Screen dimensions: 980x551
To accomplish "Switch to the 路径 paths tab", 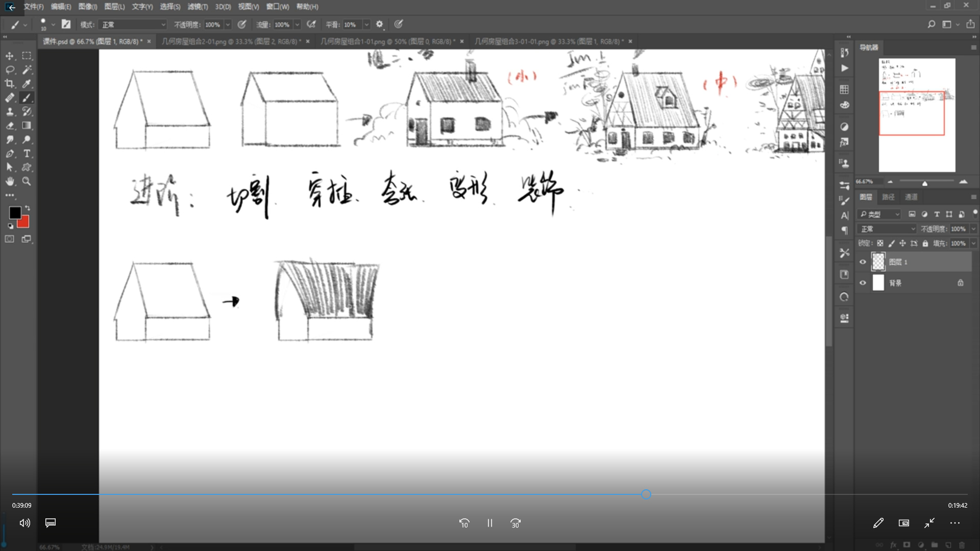I will [889, 197].
